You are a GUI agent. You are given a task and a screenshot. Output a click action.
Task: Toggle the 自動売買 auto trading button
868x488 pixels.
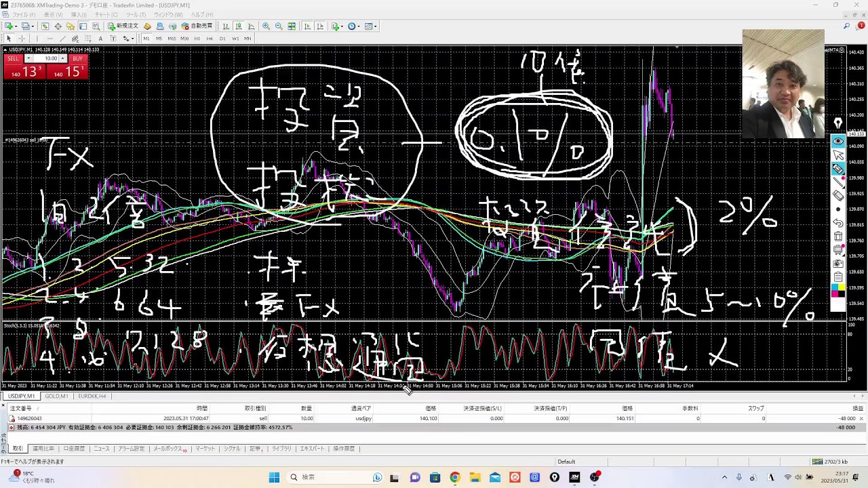[197, 26]
